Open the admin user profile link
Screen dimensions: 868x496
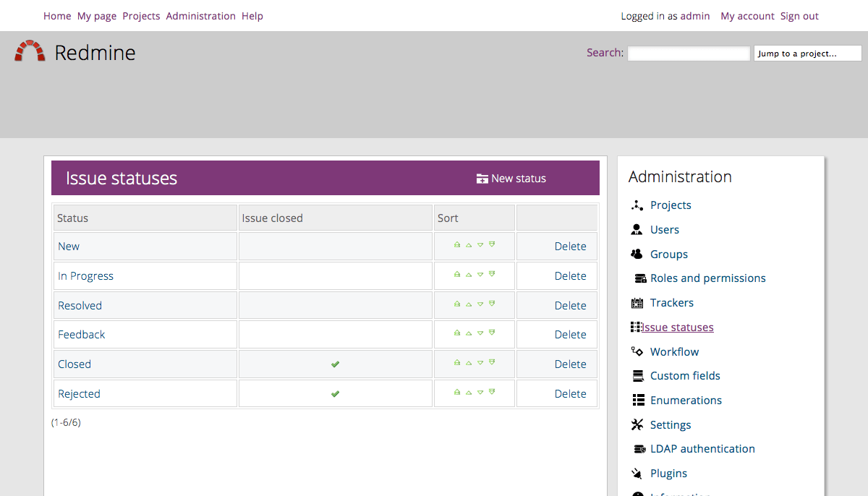pyautogui.click(x=695, y=16)
